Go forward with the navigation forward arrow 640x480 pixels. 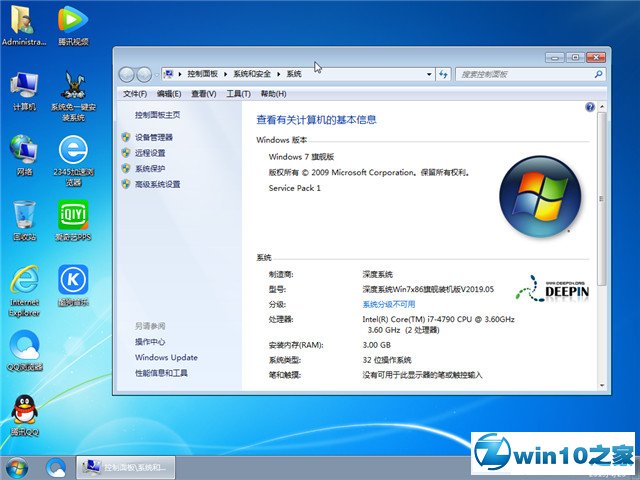144,74
